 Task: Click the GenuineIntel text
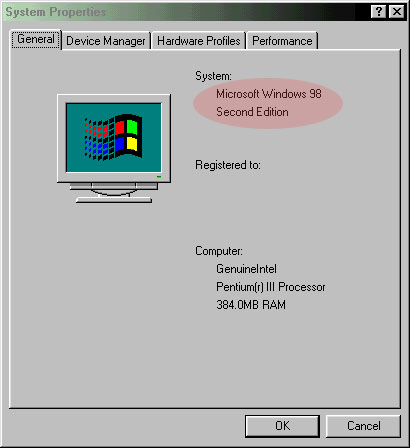(x=246, y=269)
